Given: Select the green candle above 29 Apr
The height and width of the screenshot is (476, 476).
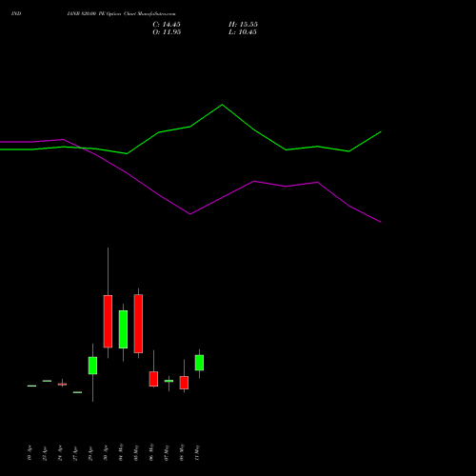Looking at the screenshot, I should click(92, 366).
